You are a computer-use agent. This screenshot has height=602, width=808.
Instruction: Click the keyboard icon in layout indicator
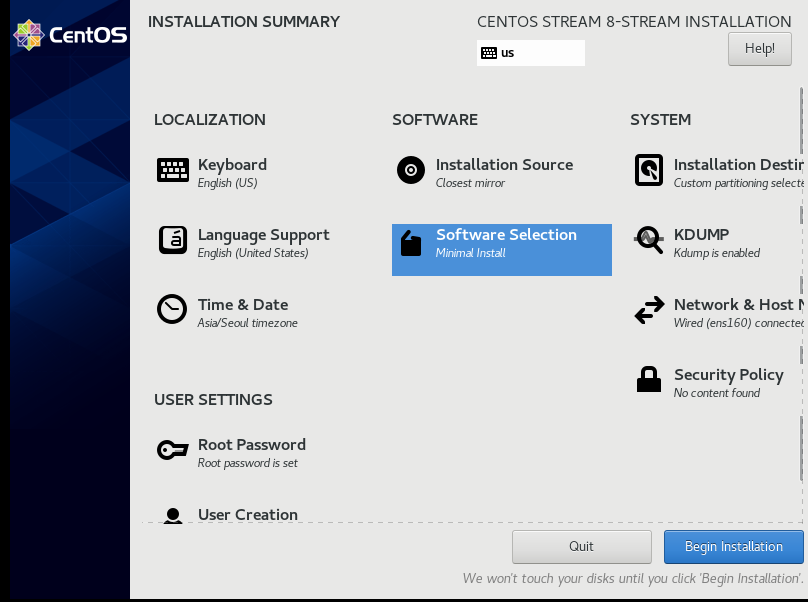click(x=489, y=53)
